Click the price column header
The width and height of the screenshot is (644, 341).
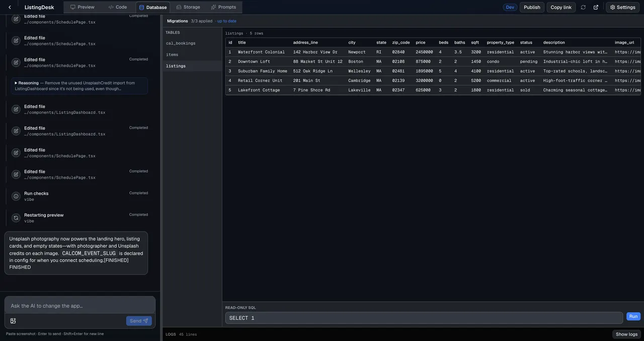click(421, 42)
